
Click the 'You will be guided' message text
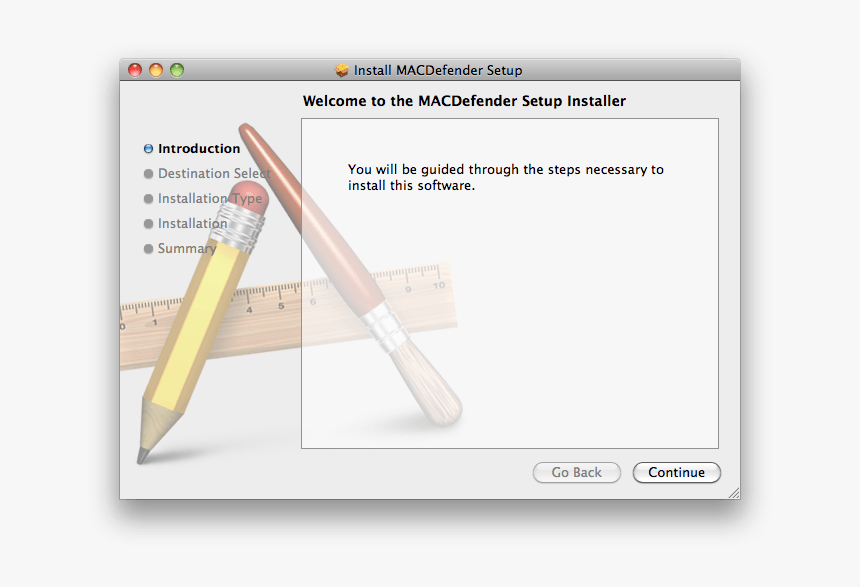point(506,177)
